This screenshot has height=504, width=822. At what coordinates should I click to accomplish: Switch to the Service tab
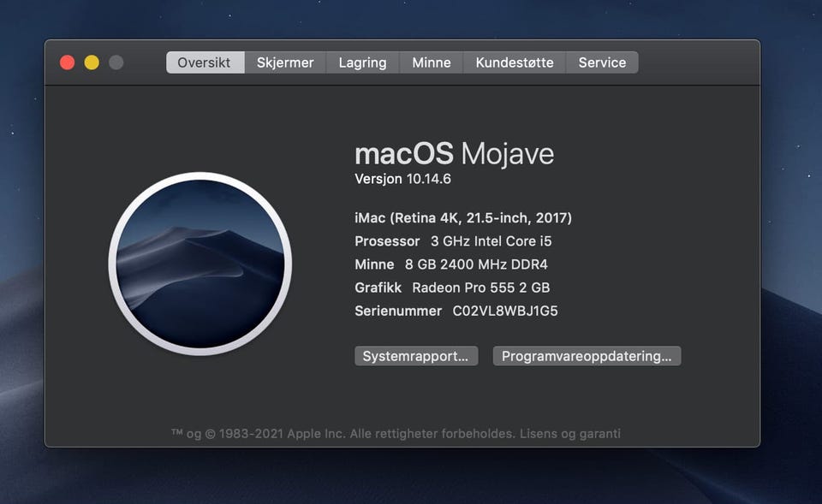pos(602,62)
